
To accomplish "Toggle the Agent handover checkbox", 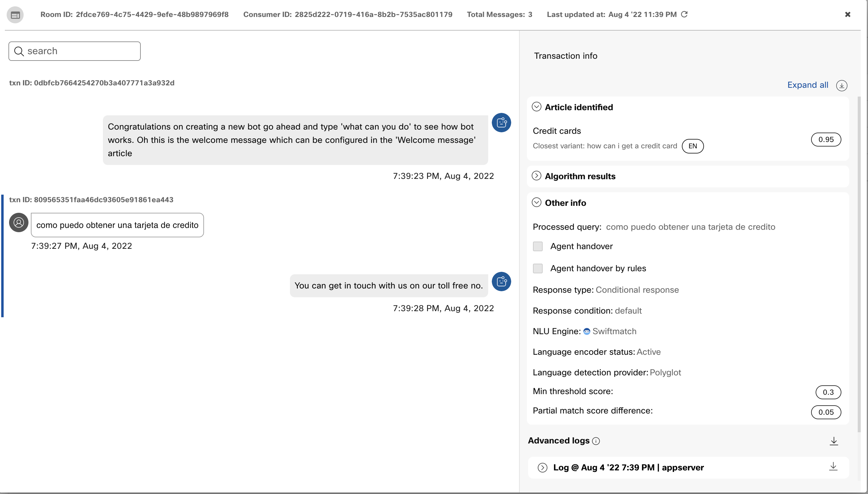I will (538, 246).
